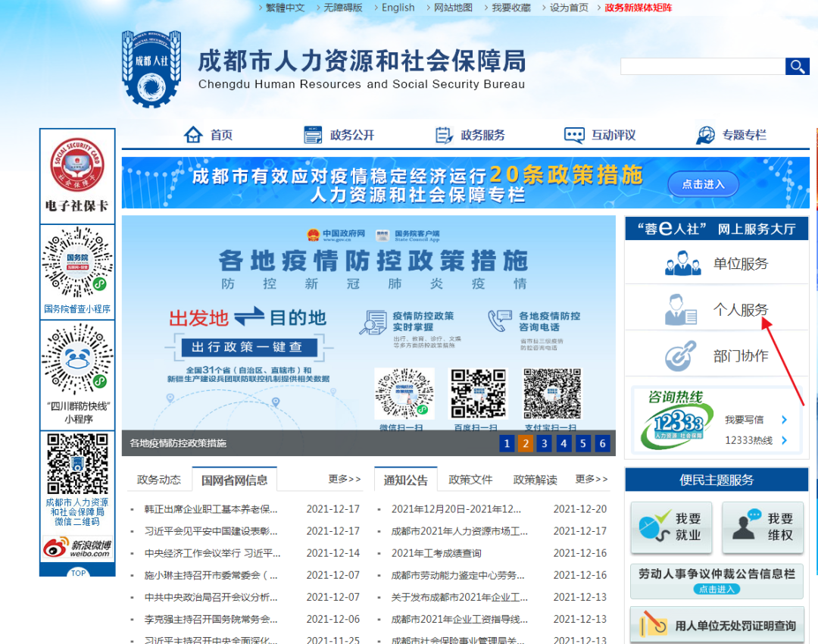818x644 pixels.
Task: Click into the site search input field
Action: 703,66
